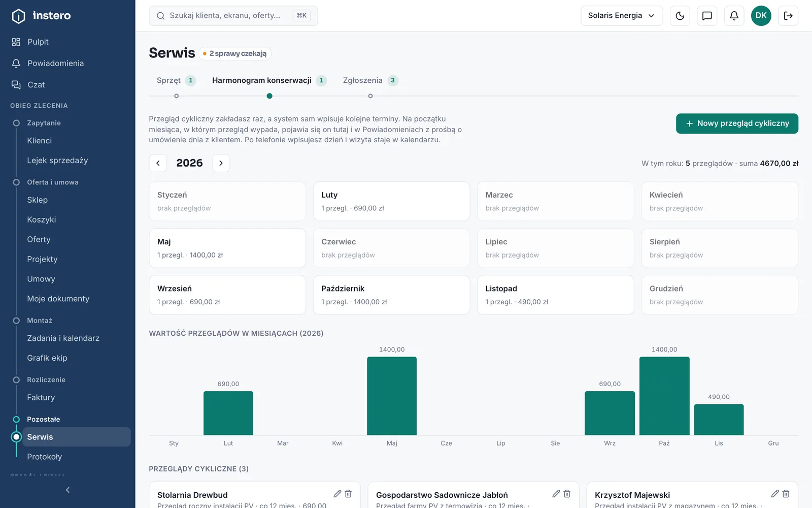Open the Listopad month card
The image size is (812, 508).
[x=555, y=295]
